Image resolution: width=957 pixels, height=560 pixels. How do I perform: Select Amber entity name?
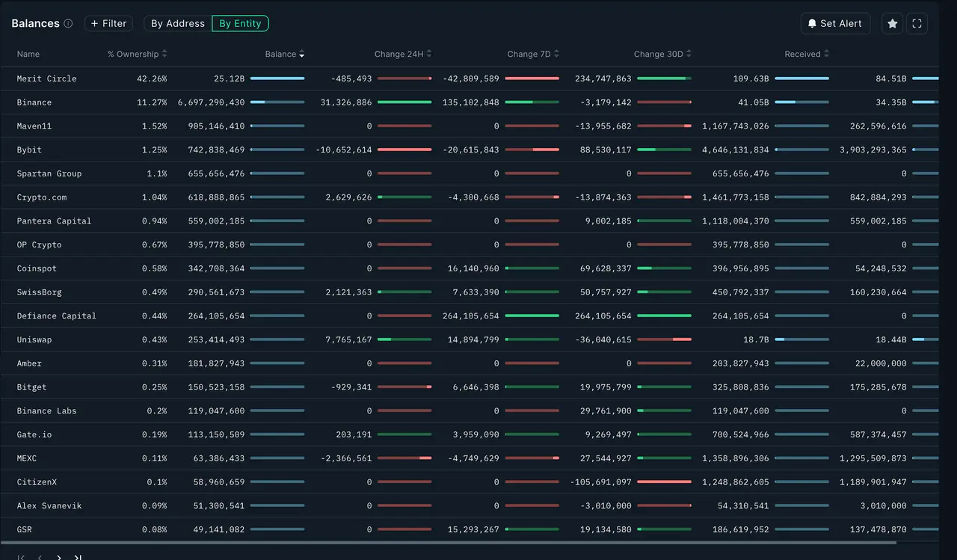coord(29,363)
